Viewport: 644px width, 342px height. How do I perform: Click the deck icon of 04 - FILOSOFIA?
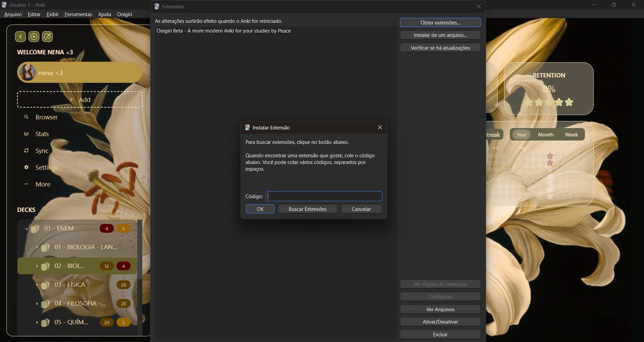(46, 304)
